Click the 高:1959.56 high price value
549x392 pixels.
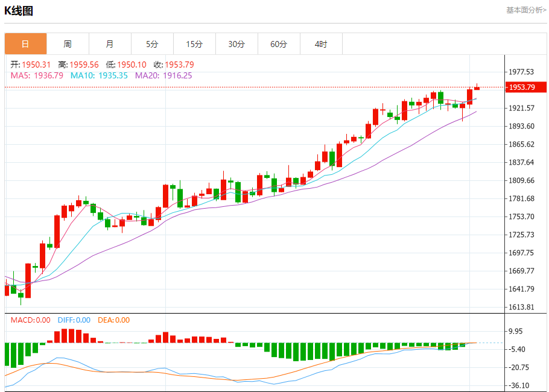tap(78, 65)
